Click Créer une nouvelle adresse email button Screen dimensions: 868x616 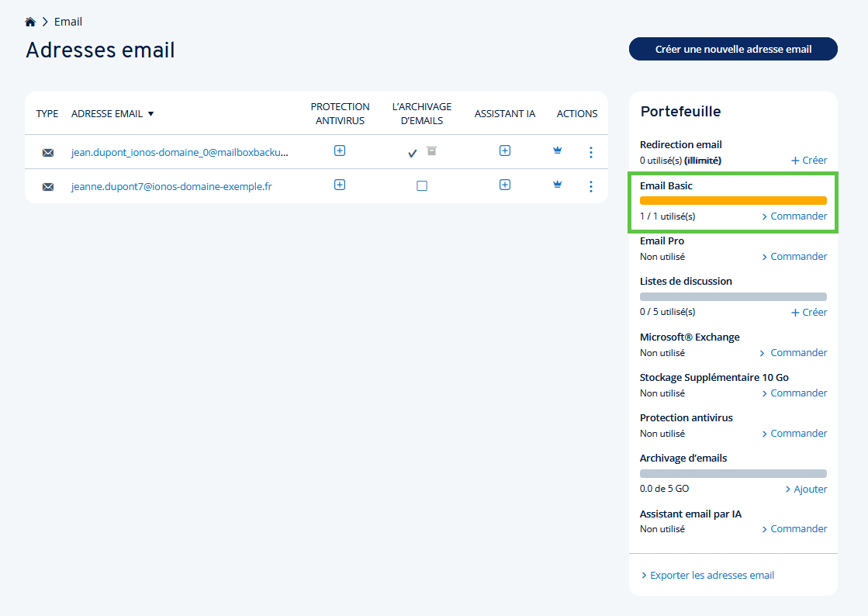click(x=733, y=49)
